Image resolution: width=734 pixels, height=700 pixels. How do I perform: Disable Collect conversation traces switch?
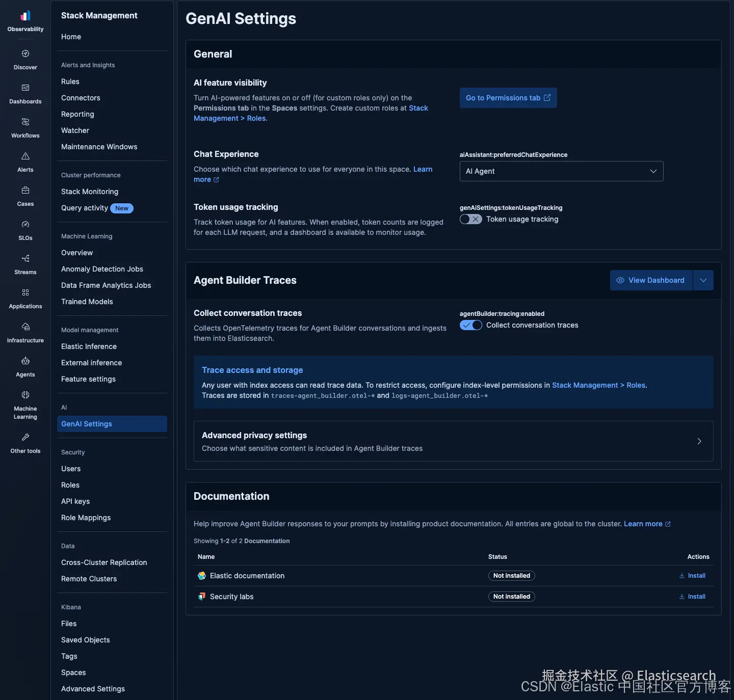[470, 325]
